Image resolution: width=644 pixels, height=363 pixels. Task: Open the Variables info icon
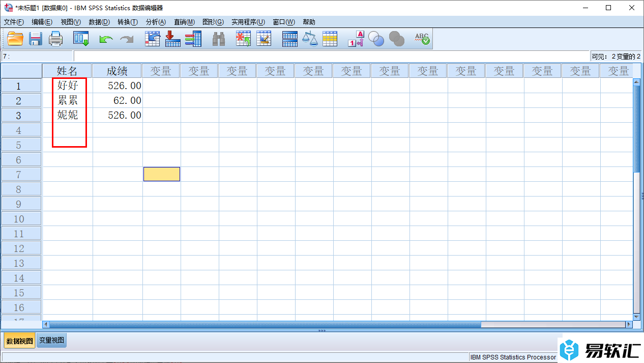[193, 39]
